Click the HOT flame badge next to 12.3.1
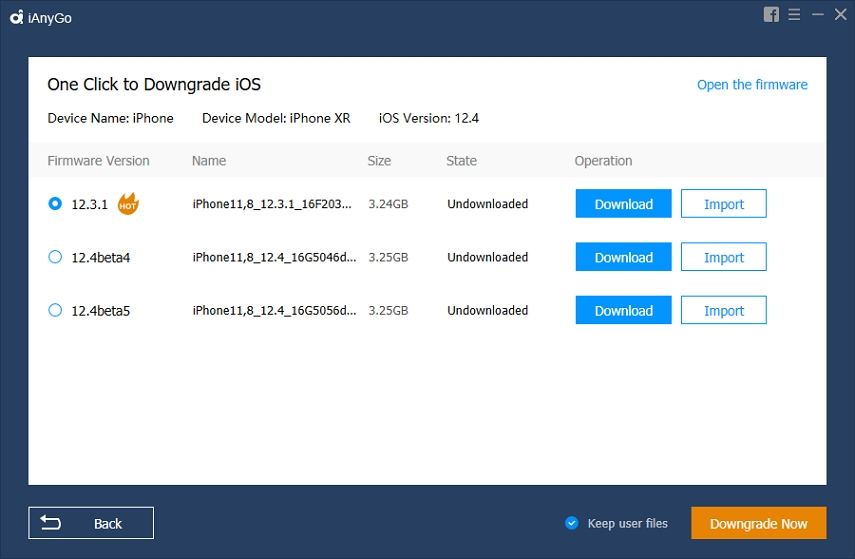 (128, 203)
